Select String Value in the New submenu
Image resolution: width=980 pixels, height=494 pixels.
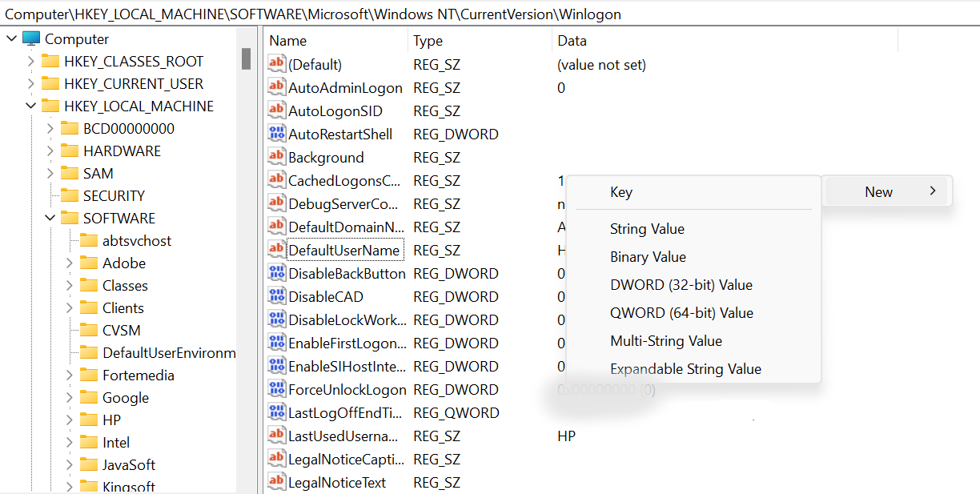(x=647, y=229)
